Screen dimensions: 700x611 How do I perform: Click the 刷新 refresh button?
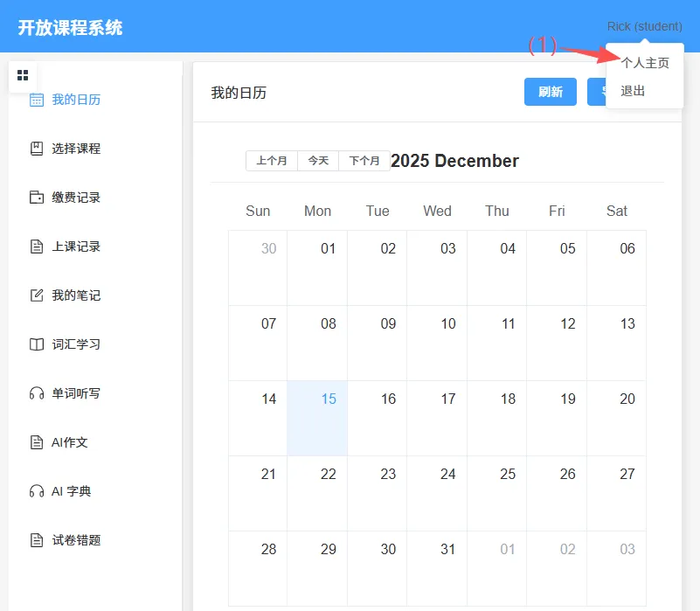coord(550,92)
